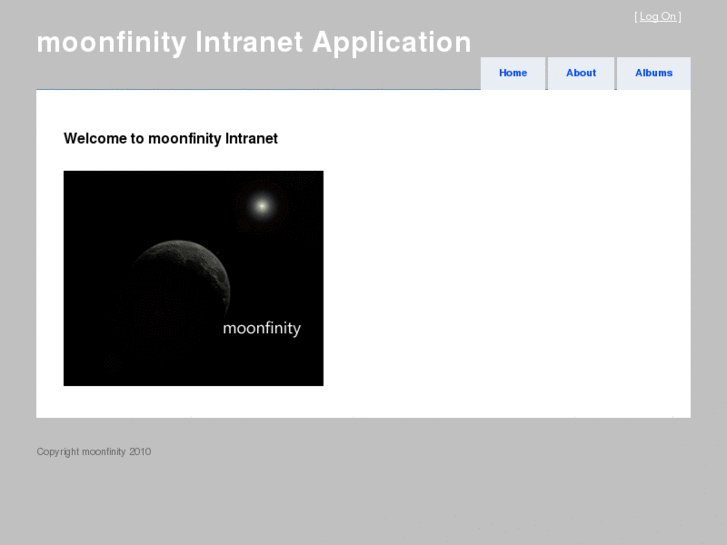Go to the Albums tab

click(x=654, y=73)
